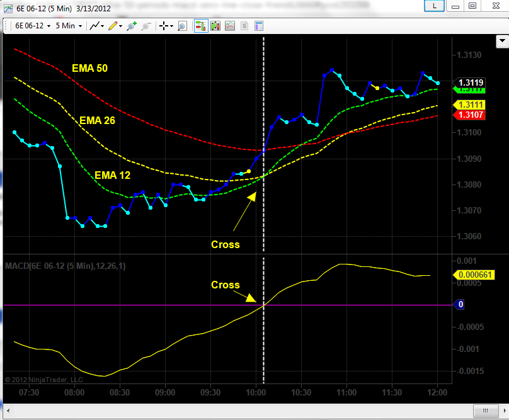Click the 11:00 time axis label
Image resolution: width=509 pixels, height=420 pixels.
tap(346, 392)
